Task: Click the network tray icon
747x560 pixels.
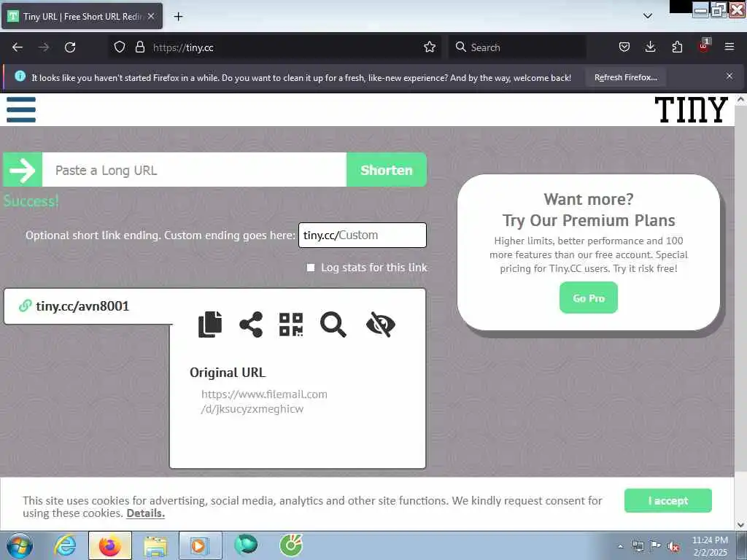Action: (x=638, y=546)
